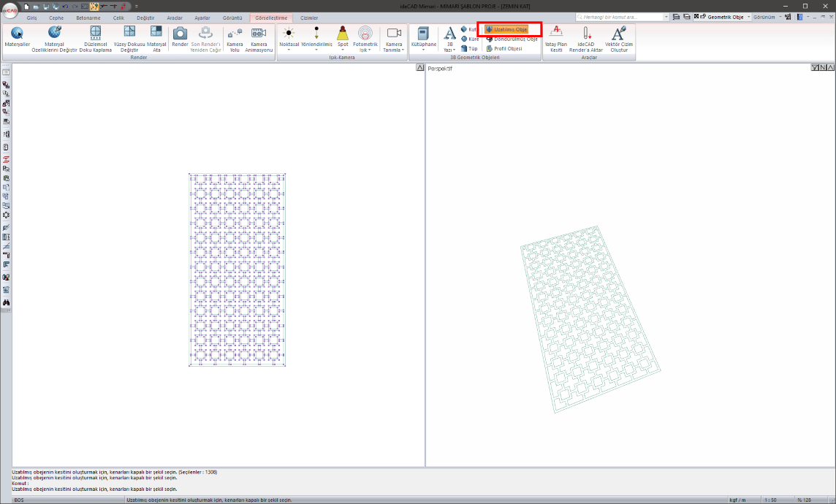Open the Çizimler ribbon tab

[309, 18]
